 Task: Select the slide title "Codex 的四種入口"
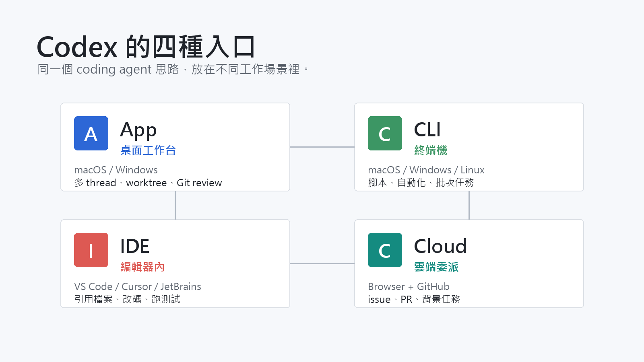146,47
